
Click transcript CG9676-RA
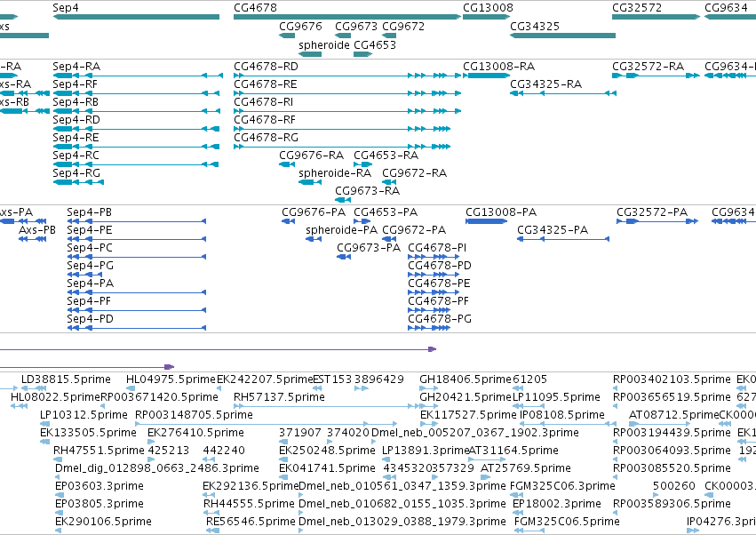click(x=312, y=156)
